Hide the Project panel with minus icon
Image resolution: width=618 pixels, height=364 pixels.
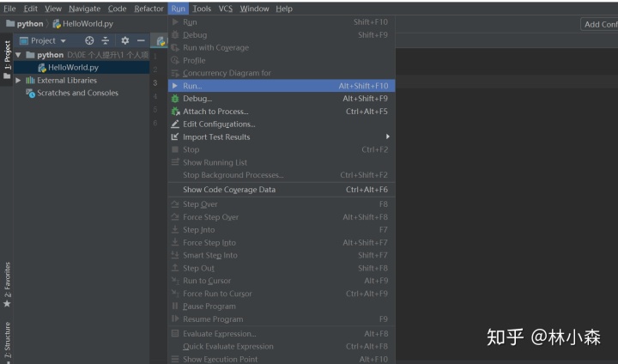pyautogui.click(x=141, y=40)
